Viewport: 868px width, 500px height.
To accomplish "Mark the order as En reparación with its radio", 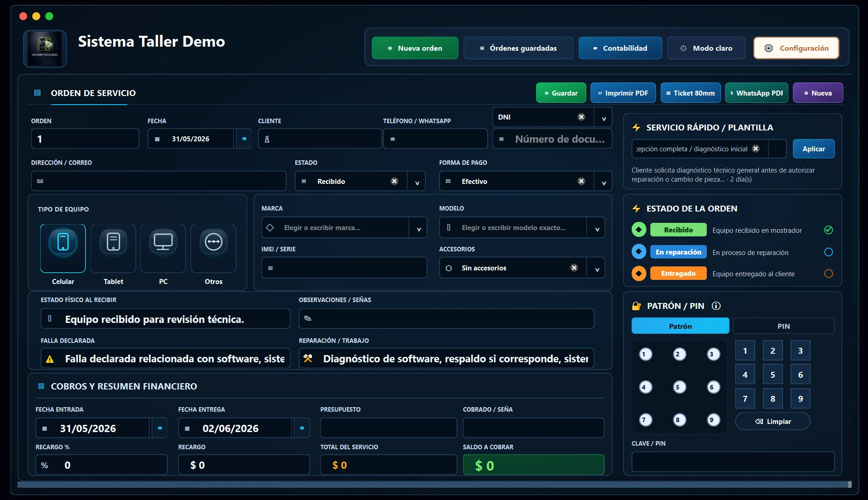I will [828, 252].
